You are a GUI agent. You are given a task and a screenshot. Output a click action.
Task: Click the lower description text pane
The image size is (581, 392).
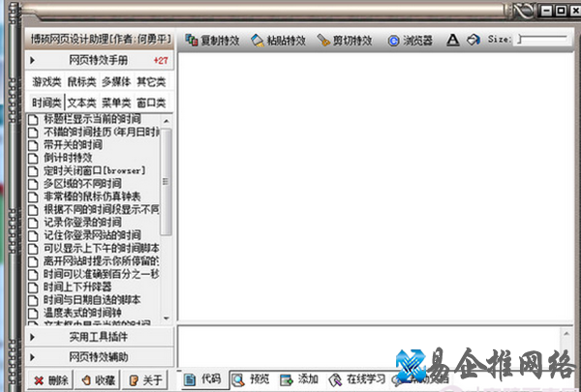(370, 347)
